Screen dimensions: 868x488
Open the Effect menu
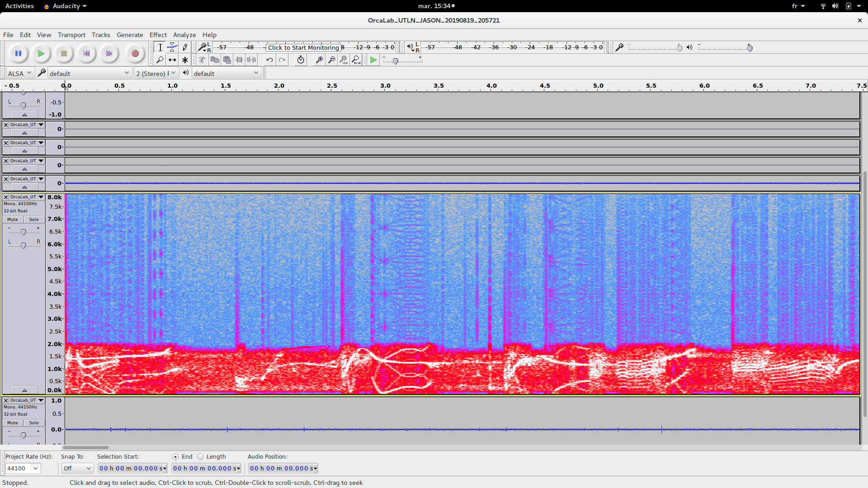pyautogui.click(x=158, y=35)
